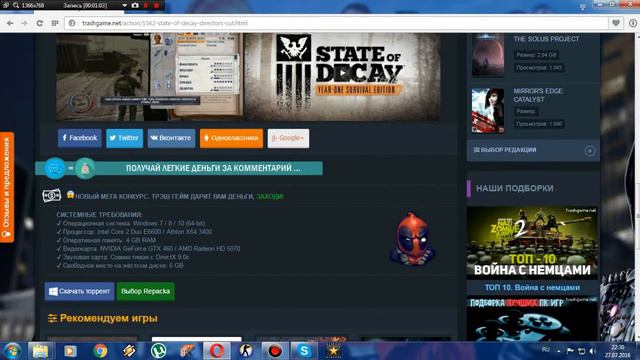Share the page on Одноклассники
640x360 pixels.
tap(231, 138)
